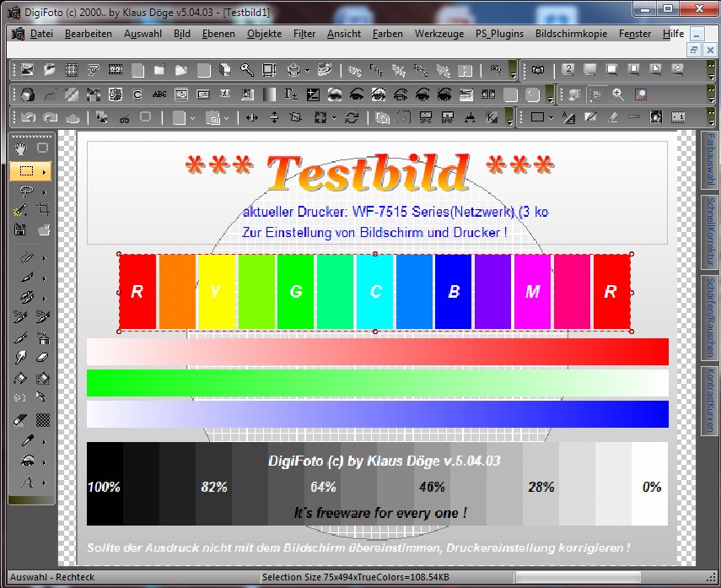Viewport: 721px width, 588px height.
Task: Select the Paint bucket fill tool
Action: [x=20, y=378]
